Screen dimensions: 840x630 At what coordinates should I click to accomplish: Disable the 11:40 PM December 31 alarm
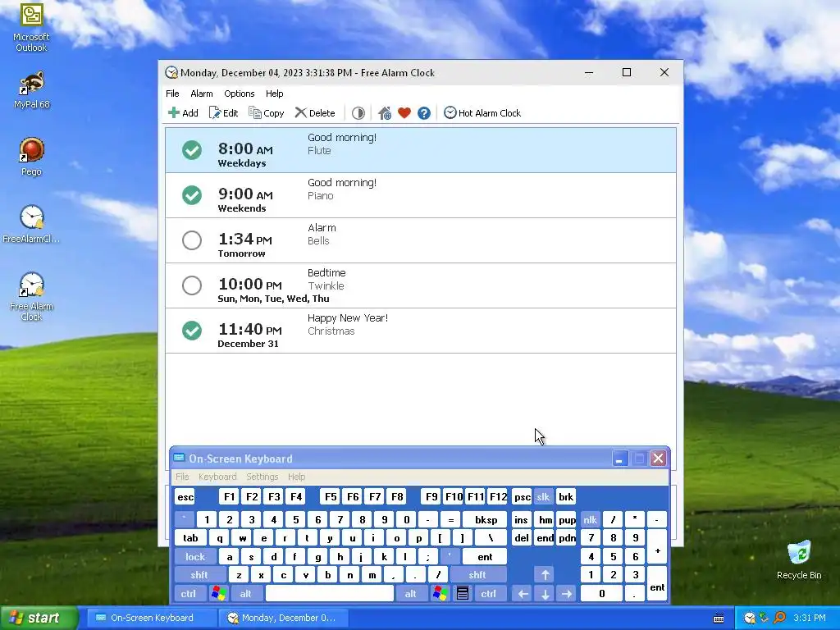pos(192,330)
